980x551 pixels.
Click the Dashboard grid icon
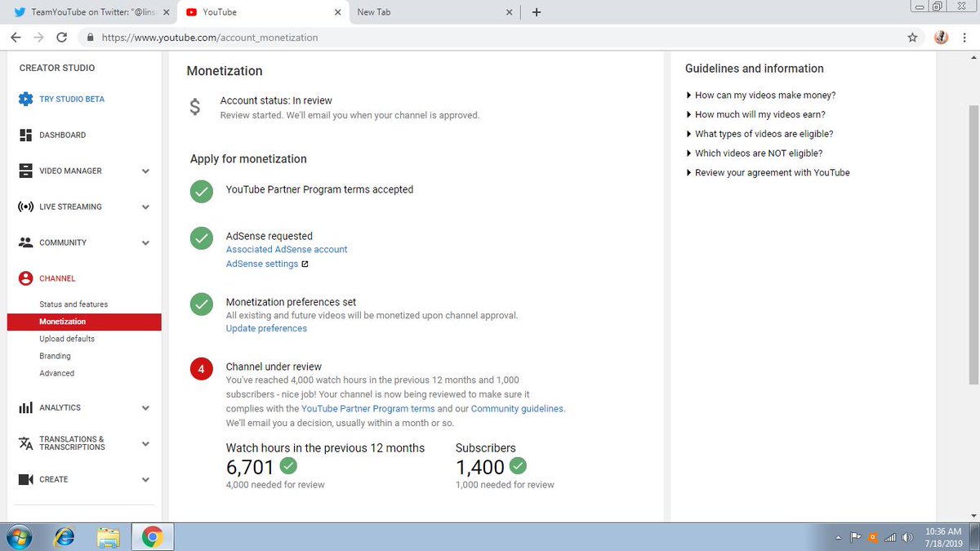(25, 135)
